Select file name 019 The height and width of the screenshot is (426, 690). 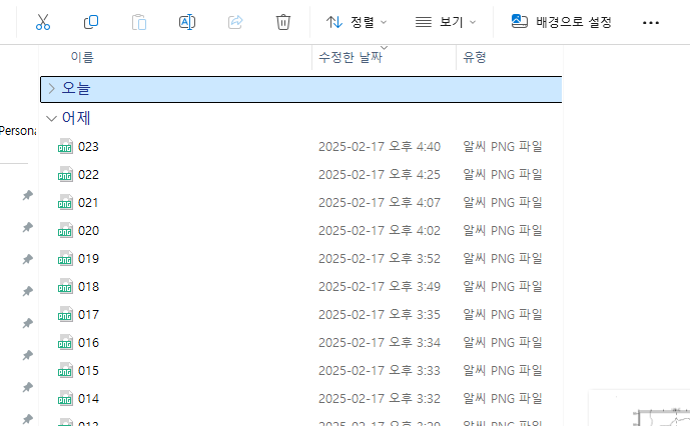point(88,259)
